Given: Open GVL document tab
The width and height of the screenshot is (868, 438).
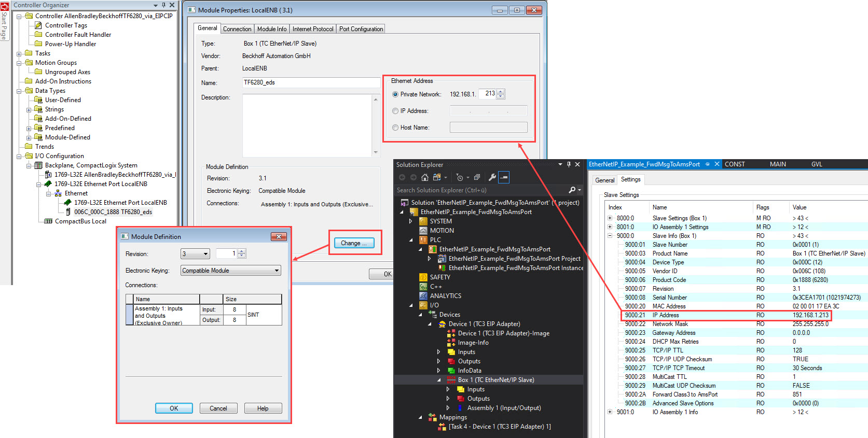Looking at the screenshot, I should point(817,164).
